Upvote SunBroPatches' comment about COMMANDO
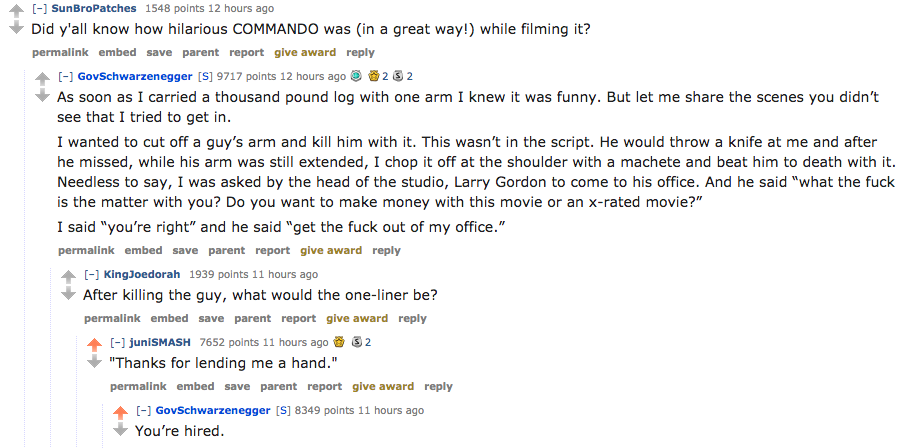The width and height of the screenshot is (916, 448). pos(15,11)
